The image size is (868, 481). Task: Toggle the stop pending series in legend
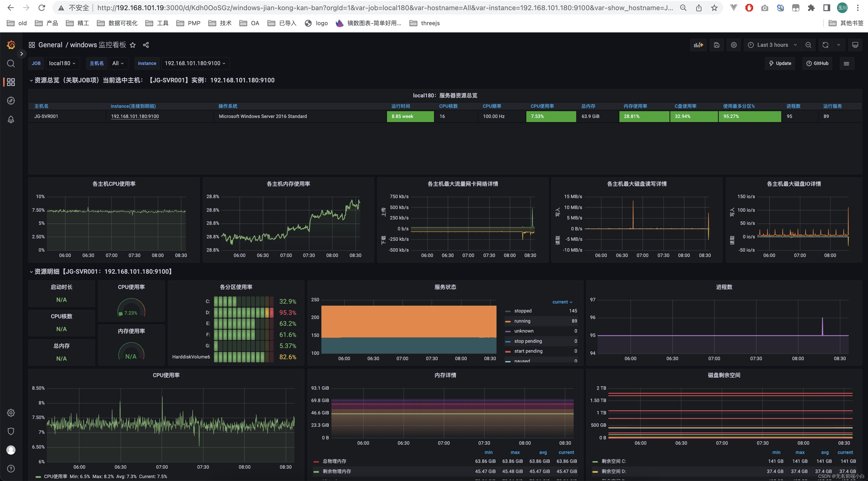(528, 341)
